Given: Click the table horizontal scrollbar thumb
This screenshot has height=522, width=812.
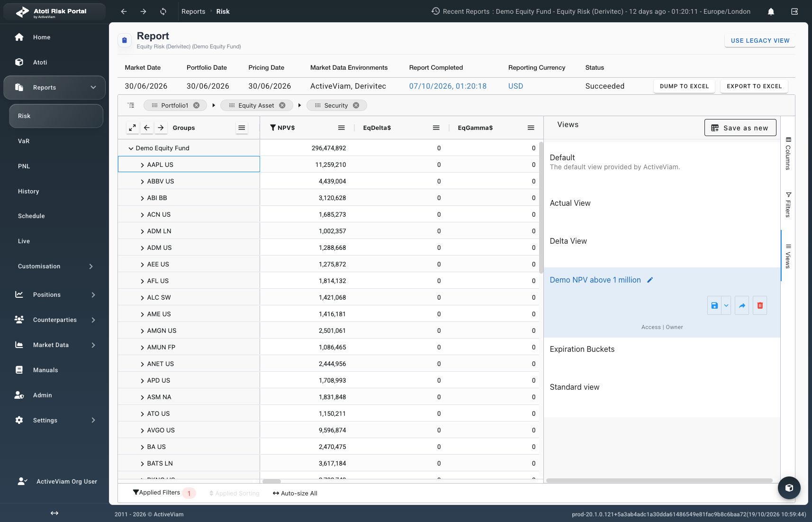Looking at the screenshot, I should 272,481.
